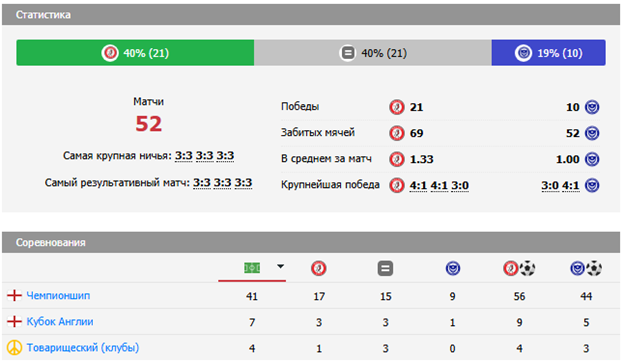
Task: Click the Соревнования section header
Action: click(x=311, y=242)
